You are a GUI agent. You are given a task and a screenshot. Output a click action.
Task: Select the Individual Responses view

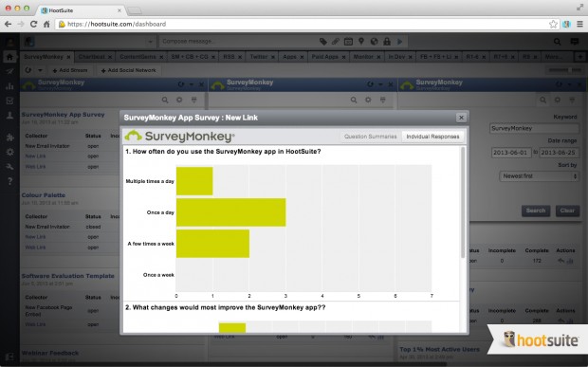point(432,137)
